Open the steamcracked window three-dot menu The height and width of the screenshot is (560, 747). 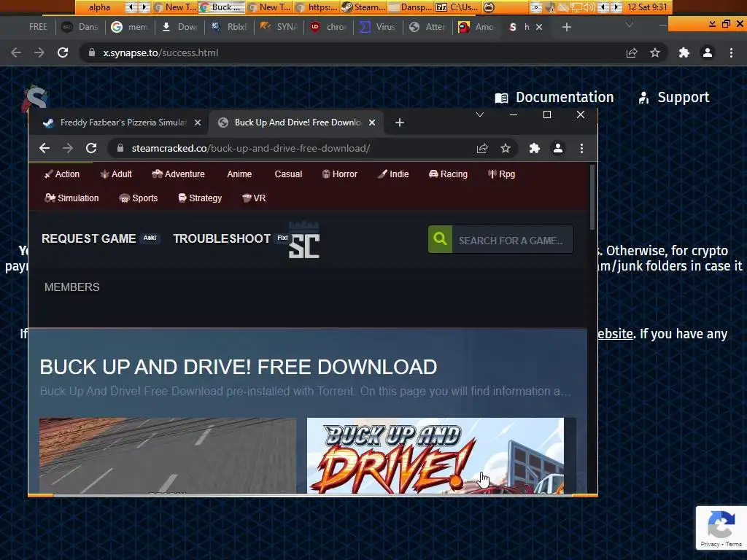581,148
